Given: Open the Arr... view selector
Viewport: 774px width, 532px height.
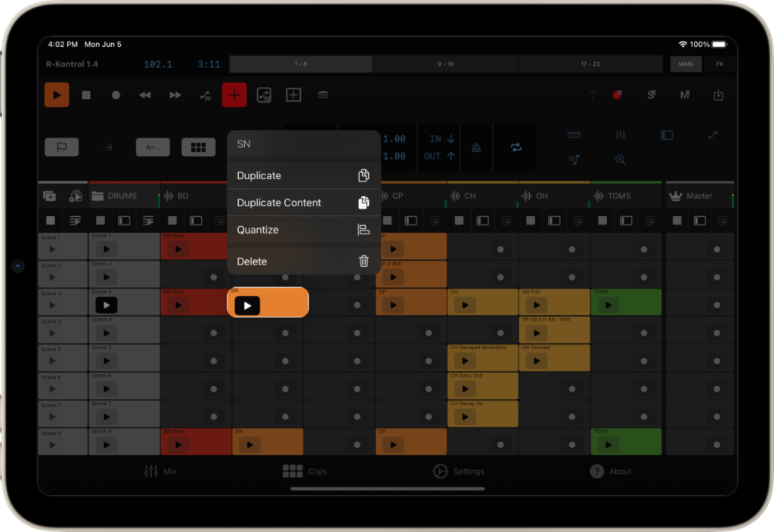Looking at the screenshot, I should point(153,147).
